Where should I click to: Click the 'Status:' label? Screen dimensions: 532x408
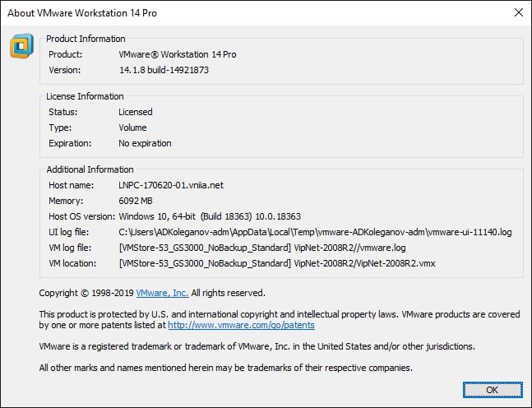tap(63, 112)
